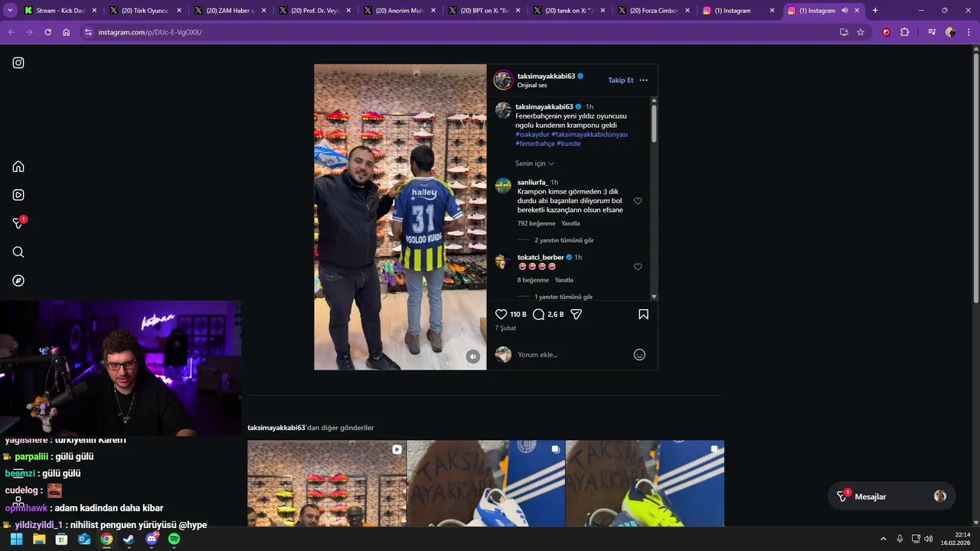Save the post with bookmark icon
The image size is (980, 551).
click(x=643, y=315)
